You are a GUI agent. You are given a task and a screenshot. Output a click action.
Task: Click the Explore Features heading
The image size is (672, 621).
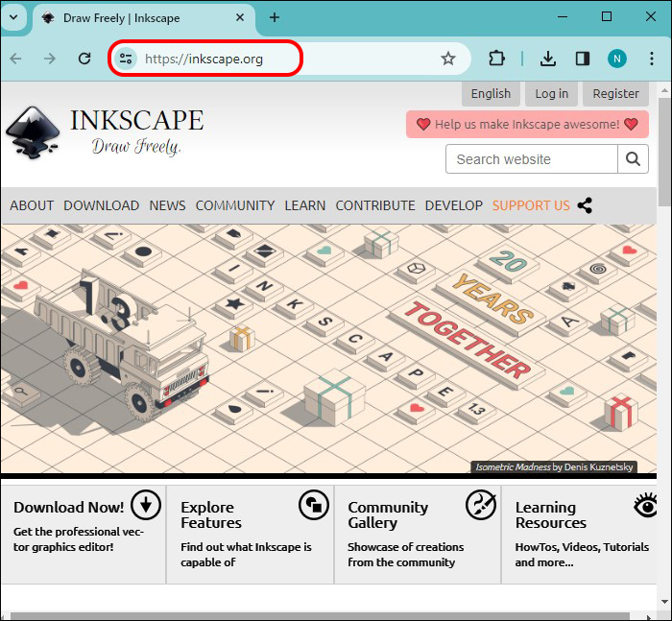(x=211, y=514)
